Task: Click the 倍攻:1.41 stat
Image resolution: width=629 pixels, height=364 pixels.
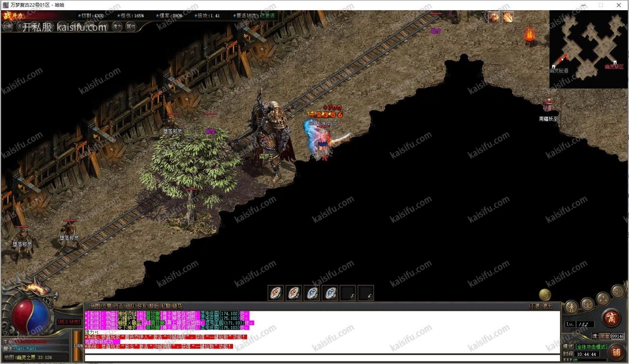Action: tap(207, 16)
